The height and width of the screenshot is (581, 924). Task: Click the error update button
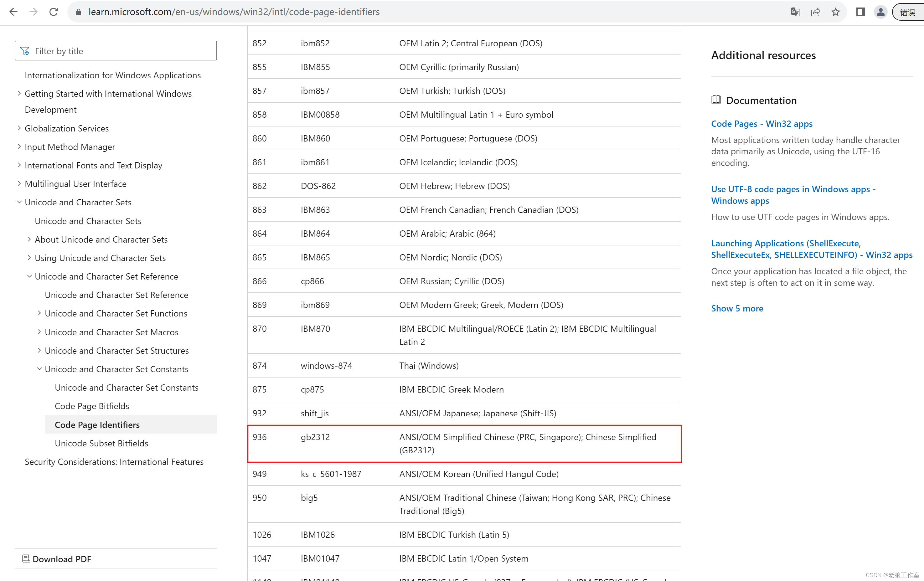point(908,12)
